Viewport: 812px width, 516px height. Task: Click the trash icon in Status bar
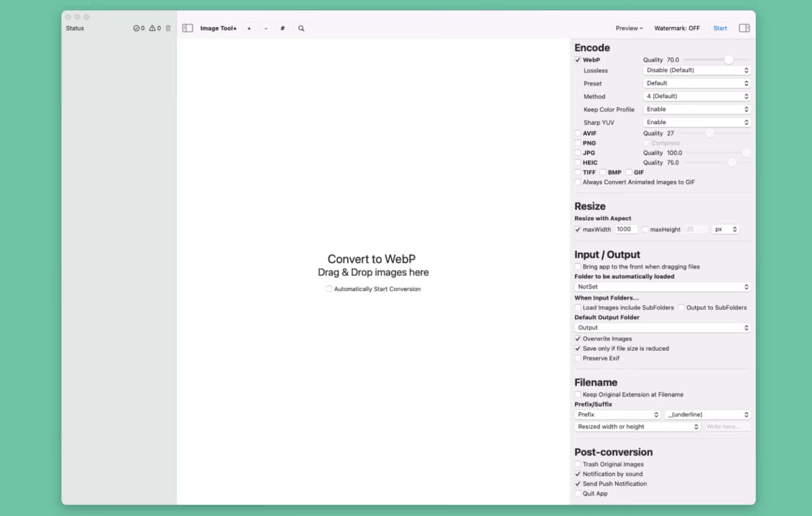tap(168, 28)
